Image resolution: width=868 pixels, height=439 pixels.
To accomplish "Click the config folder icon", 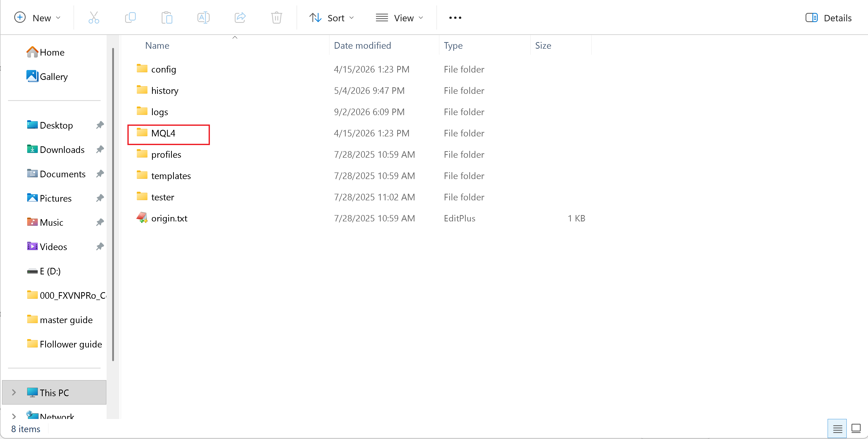I will pyautogui.click(x=142, y=68).
